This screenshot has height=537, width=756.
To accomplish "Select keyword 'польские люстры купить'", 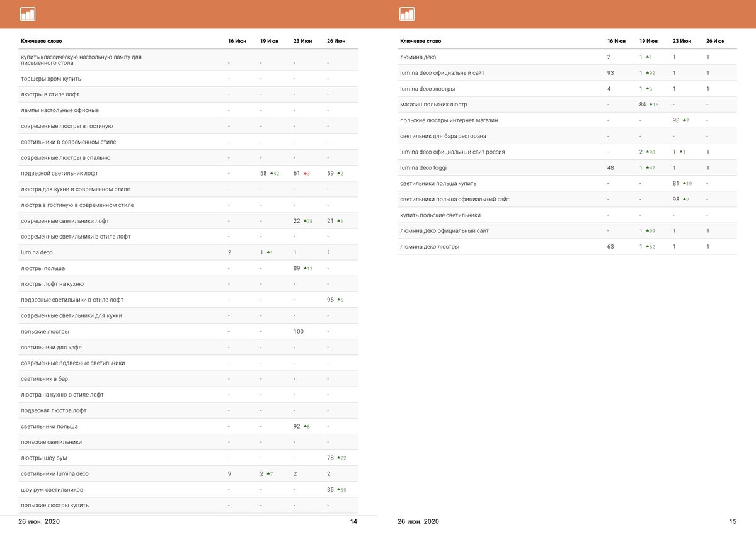I will 55,505.
